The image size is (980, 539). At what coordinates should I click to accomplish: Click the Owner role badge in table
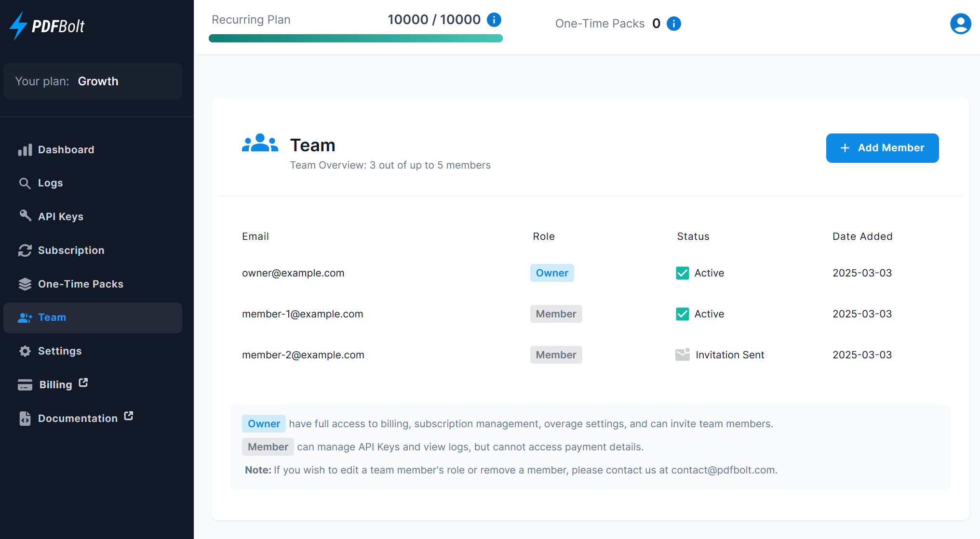[551, 273]
